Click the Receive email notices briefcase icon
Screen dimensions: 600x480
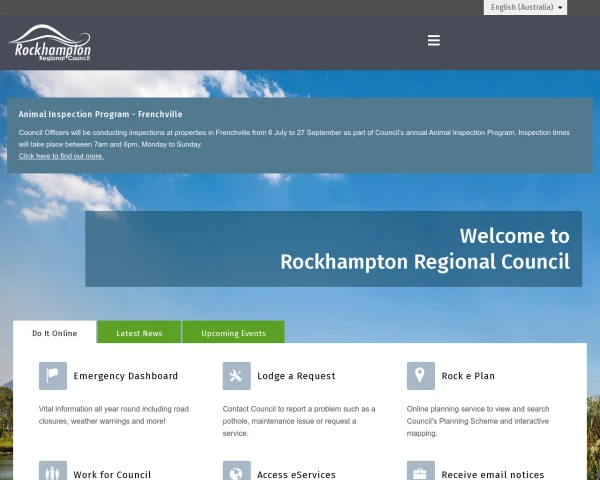(421, 471)
